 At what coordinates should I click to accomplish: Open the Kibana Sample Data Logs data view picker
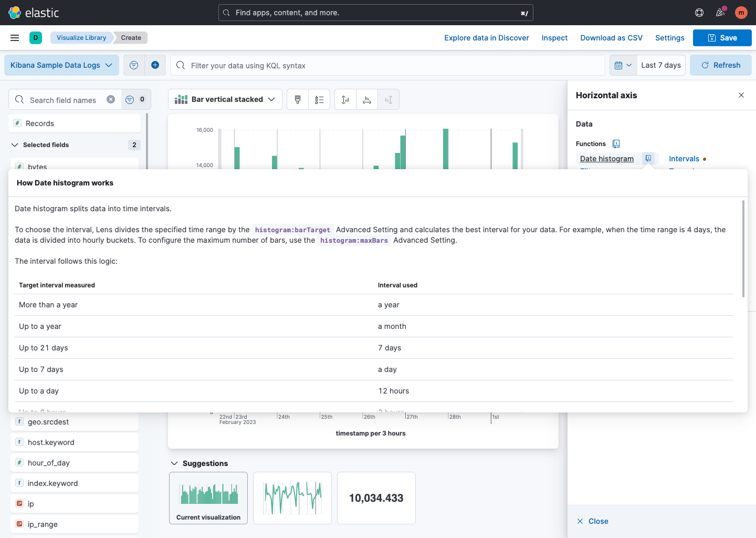61,65
